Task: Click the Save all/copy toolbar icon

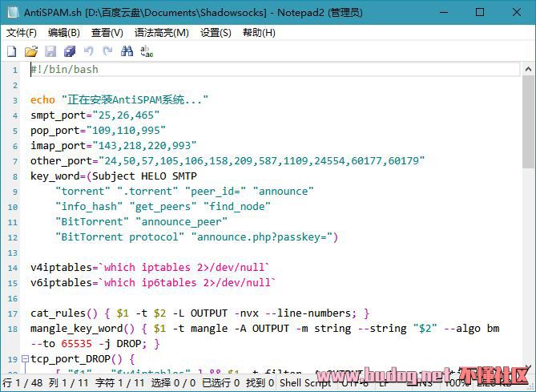Action: [x=70, y=51]
